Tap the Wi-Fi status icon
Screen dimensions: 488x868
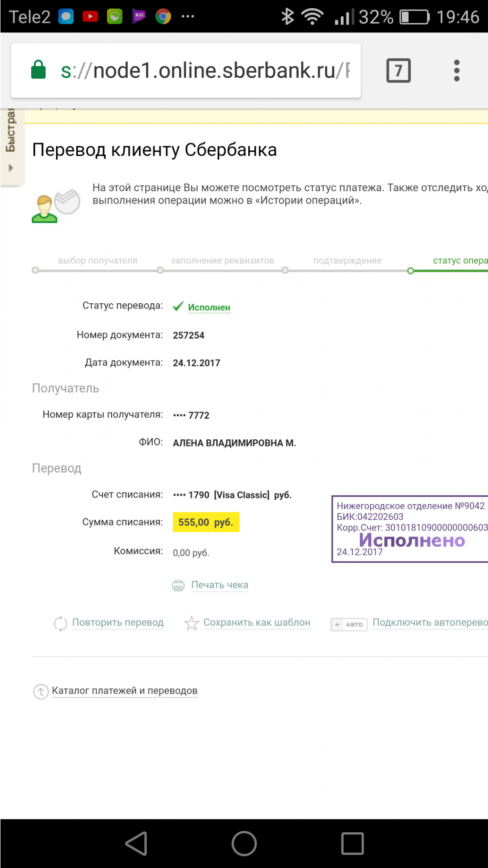(x=312, y=17)
